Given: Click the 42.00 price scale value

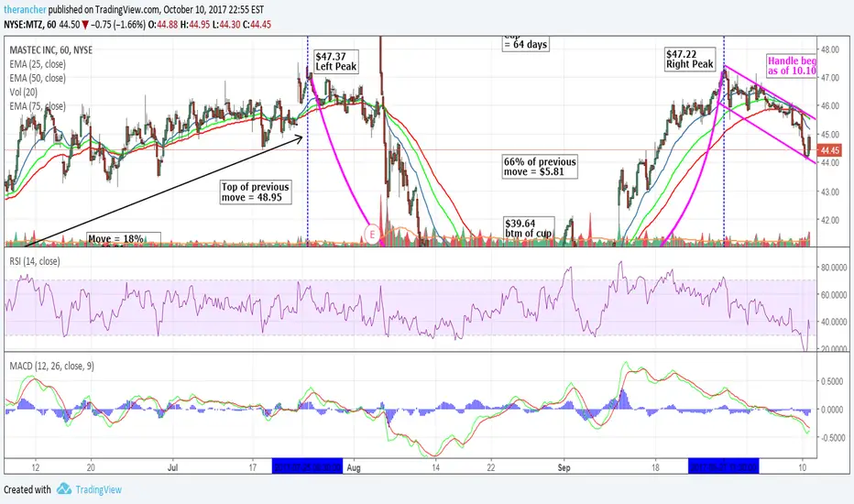Looking at the screenshot, I should (830, 220).
